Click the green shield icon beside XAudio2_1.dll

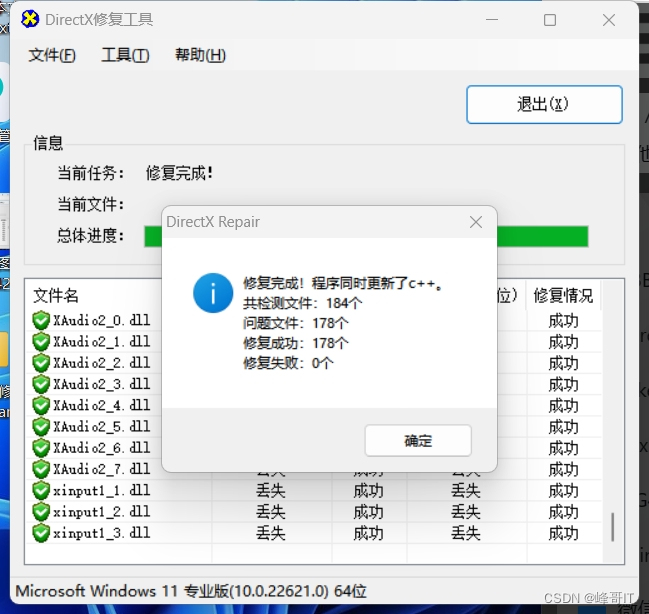click(x=41, y=342)
